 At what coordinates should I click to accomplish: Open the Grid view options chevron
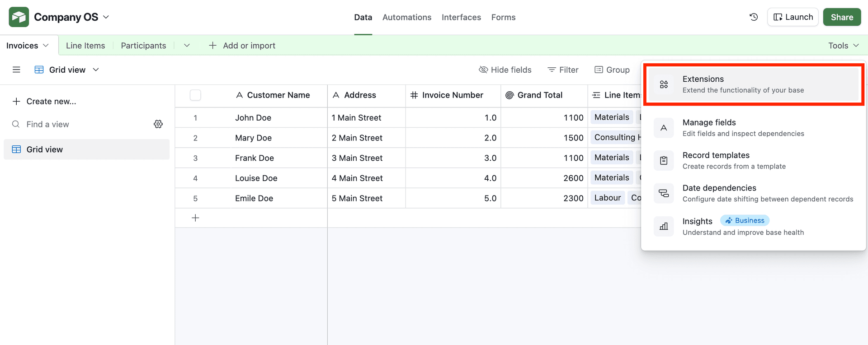tap(96, 70)
